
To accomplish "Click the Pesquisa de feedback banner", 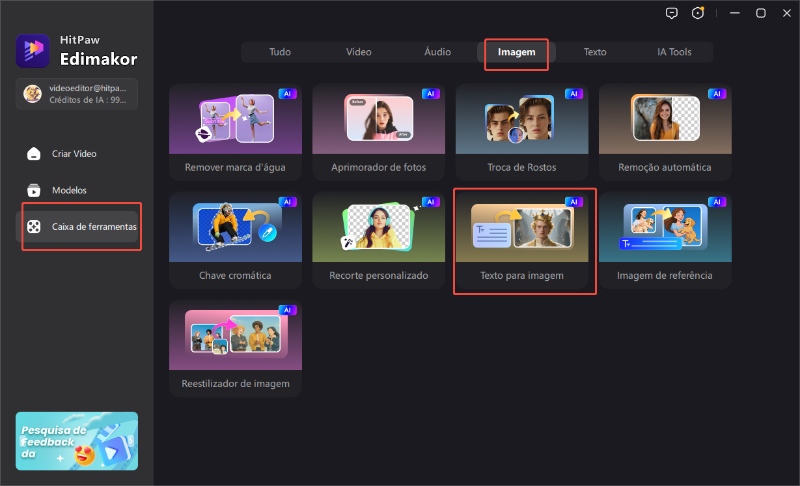I will 77,441.
